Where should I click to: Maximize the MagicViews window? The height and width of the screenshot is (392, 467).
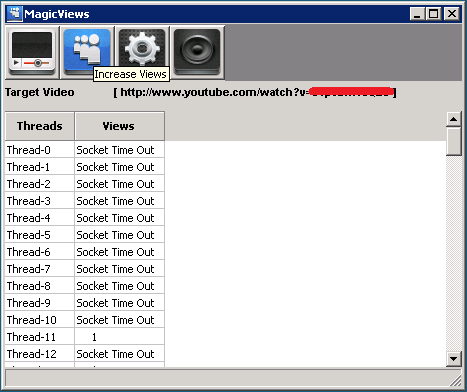(x=433, y=14)
